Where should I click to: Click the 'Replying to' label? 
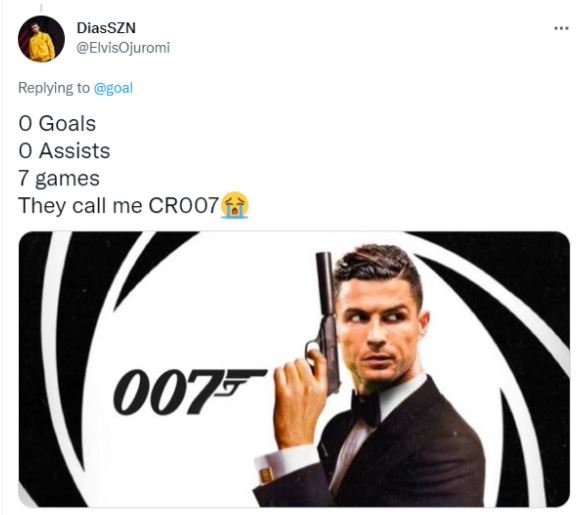pos(54,88)
